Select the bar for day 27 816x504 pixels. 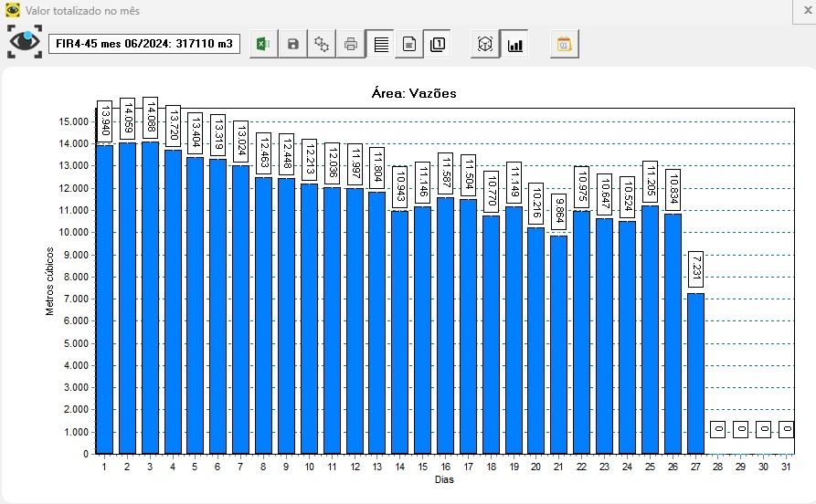[695, 374]
